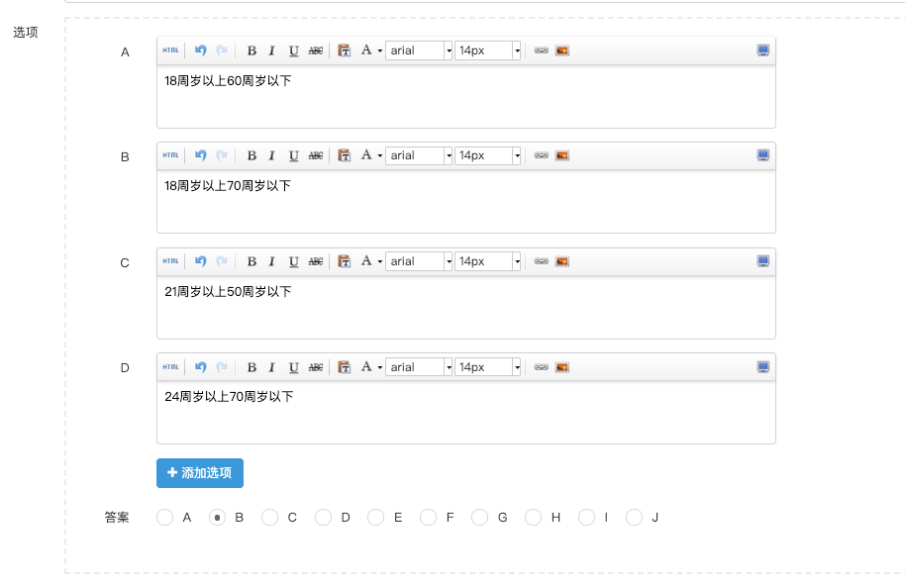Viewport: 905px width, 588px height.
Task: Open font color picker in option A editor
Action: 371,50
